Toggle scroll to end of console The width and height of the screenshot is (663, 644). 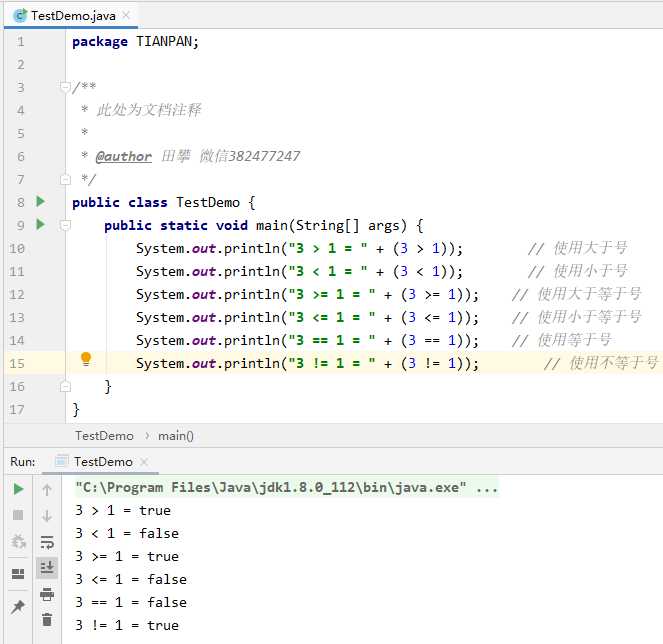(x=47, y=567)
